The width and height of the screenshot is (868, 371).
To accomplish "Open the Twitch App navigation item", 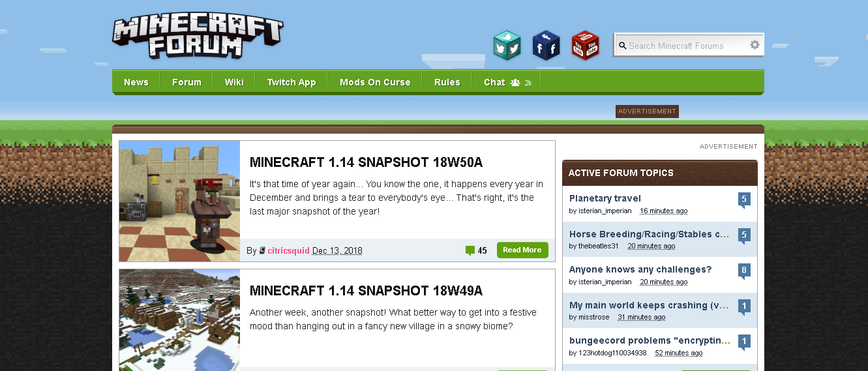I will coord(292,82).
